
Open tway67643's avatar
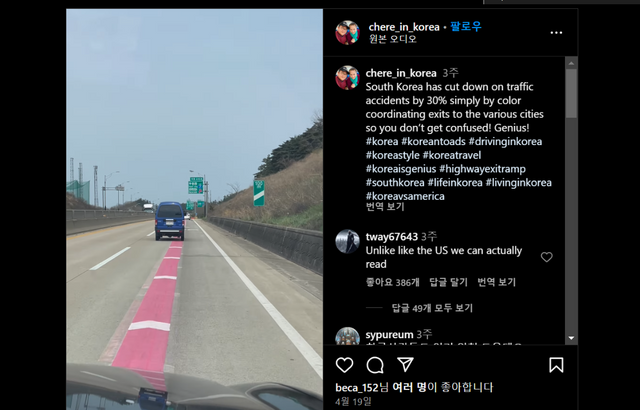tap(347, 241)
